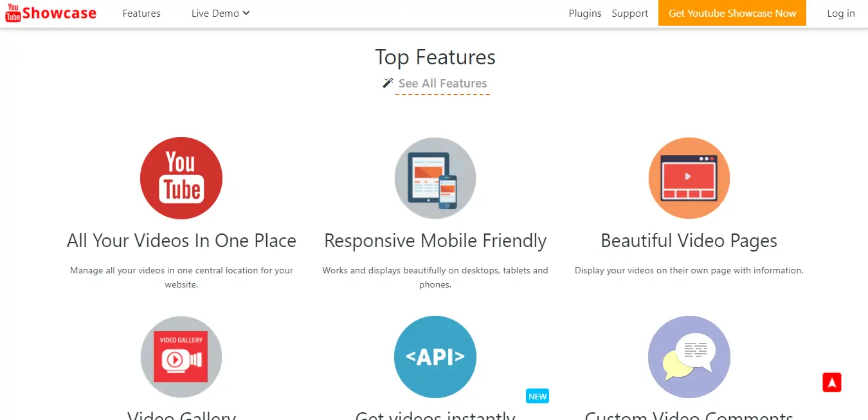Click the 'Display your videos on their own page' text
The image size is (868, 420).
(689, 271)
